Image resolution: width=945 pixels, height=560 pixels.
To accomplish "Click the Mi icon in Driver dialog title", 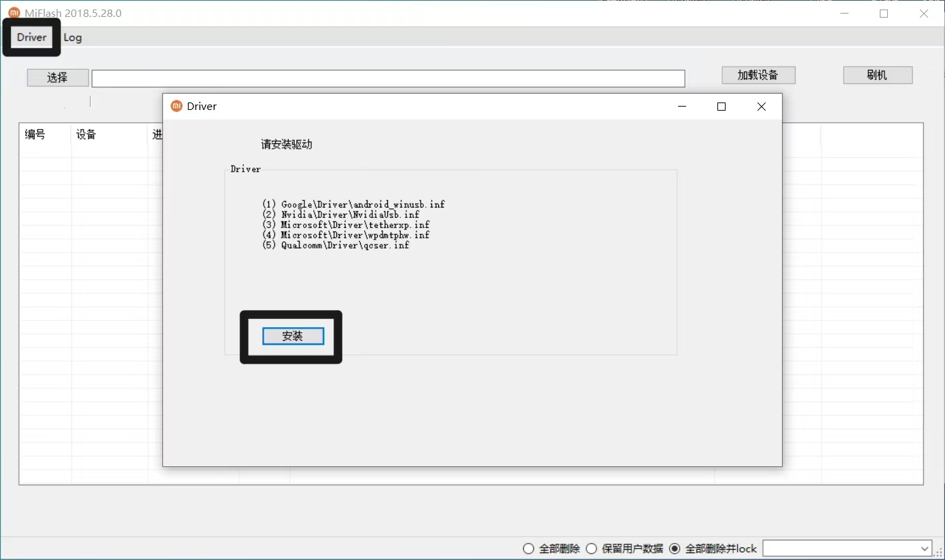I will [x=177, y=106].
